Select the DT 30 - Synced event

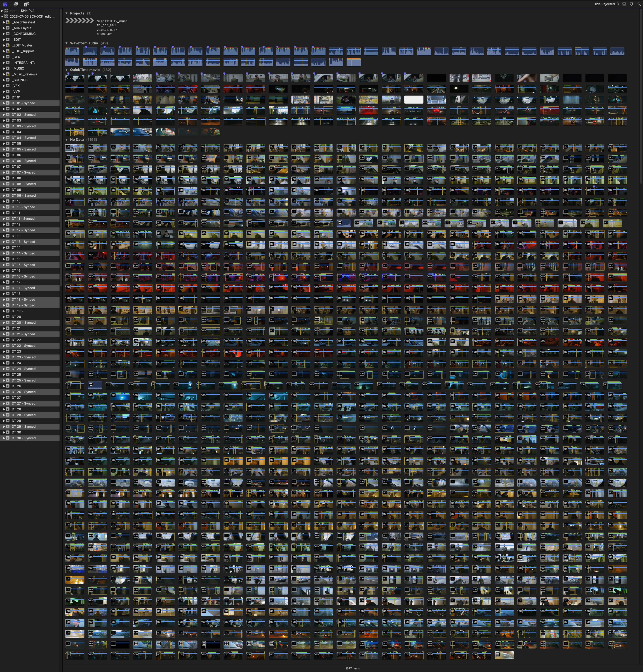coord(23,438)
